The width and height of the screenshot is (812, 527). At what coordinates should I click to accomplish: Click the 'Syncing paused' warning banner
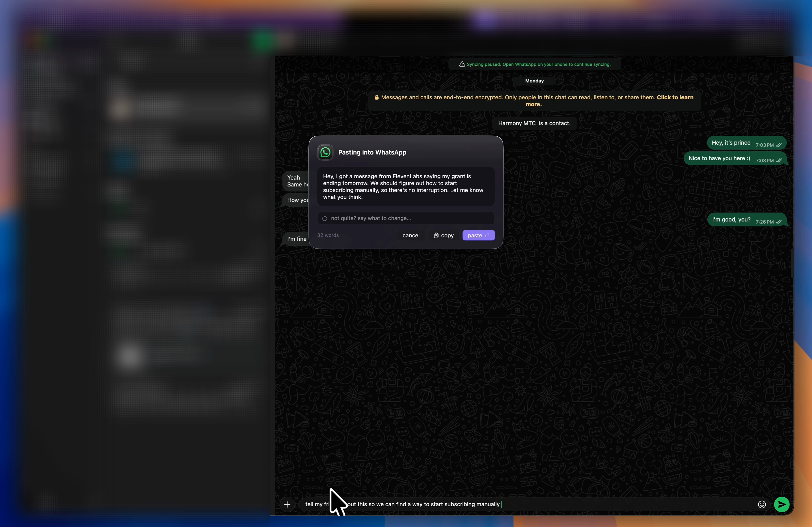(534, 64)
